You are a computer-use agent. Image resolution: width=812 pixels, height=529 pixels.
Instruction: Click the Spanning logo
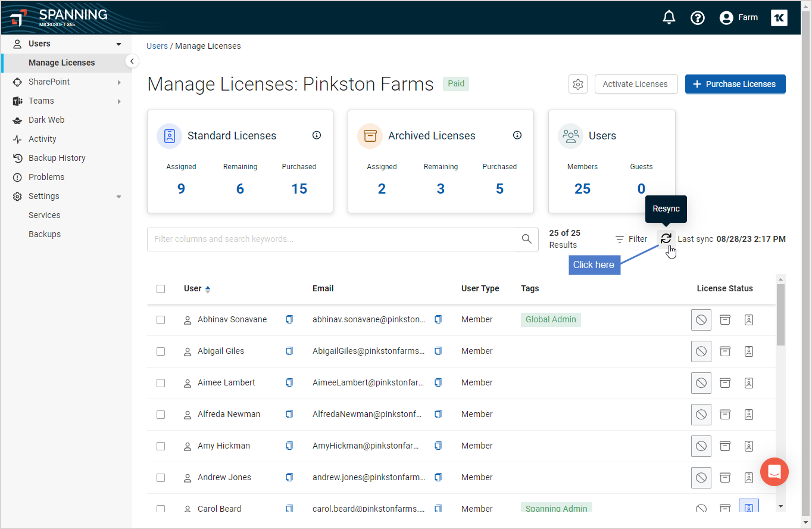point(58,17)
